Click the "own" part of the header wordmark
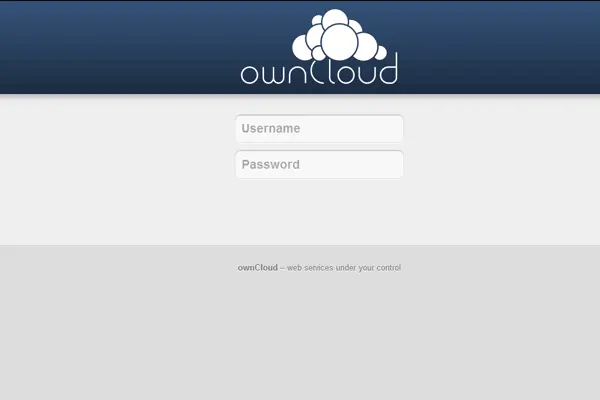The width and height of the screenshot is (600, 400). (x=274, y=75)
